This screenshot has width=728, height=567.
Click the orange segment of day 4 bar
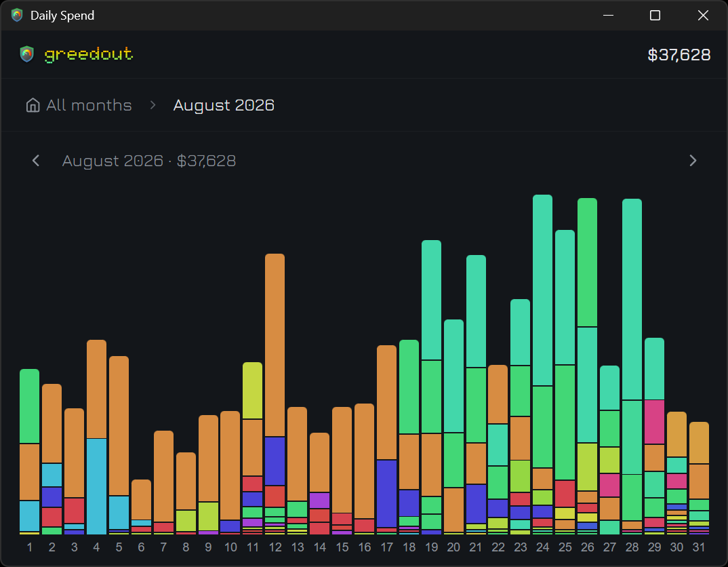pos(96,389)
